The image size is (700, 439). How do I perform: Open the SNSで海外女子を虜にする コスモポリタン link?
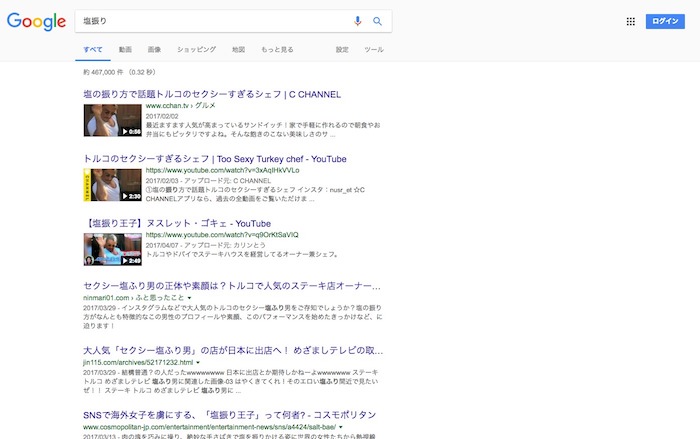tap(229, 413)
